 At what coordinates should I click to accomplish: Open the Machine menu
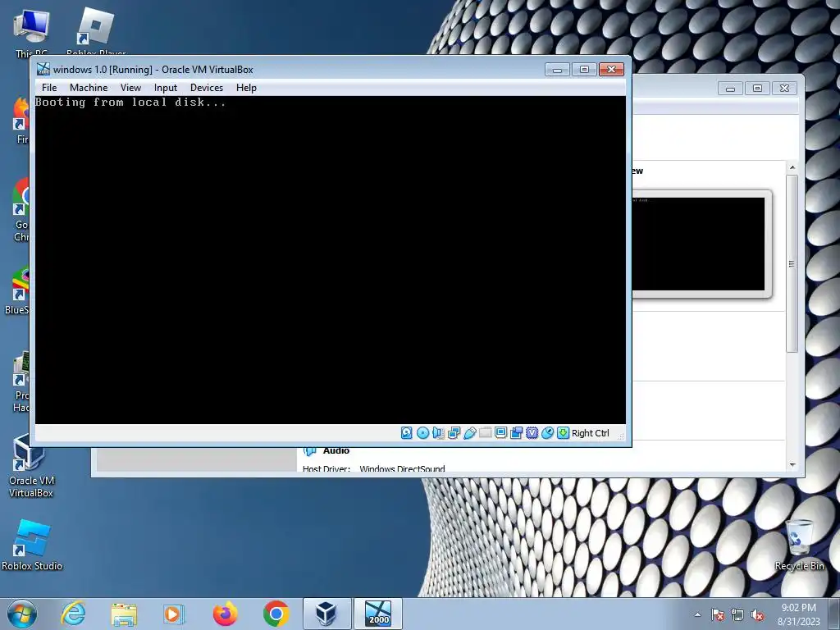pyautogui.click(x=89, y=87)
